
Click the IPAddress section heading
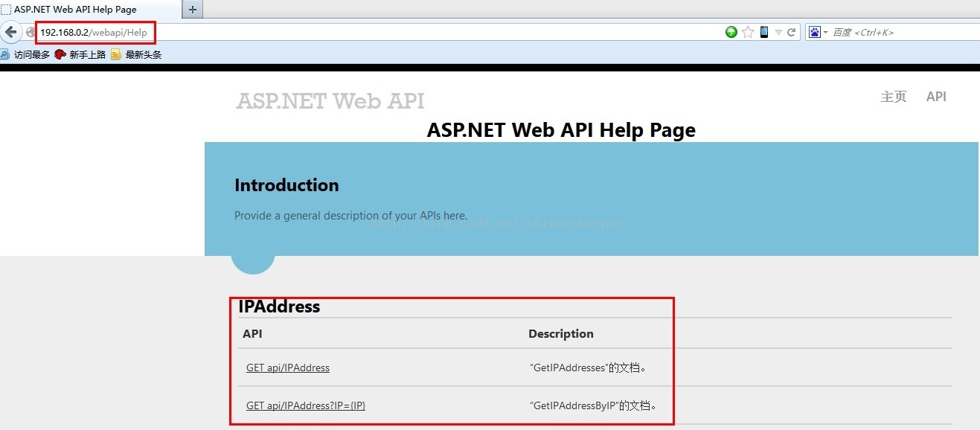(279, 307)
